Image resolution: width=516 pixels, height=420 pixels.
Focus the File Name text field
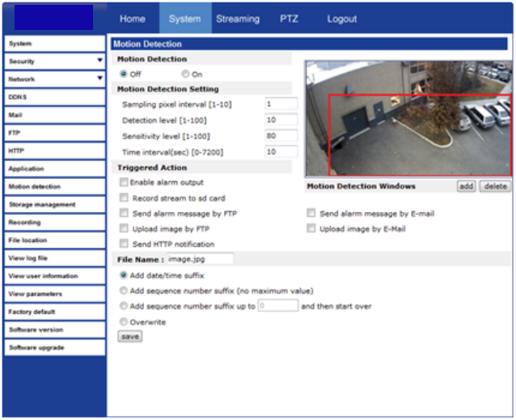point(200,259)
